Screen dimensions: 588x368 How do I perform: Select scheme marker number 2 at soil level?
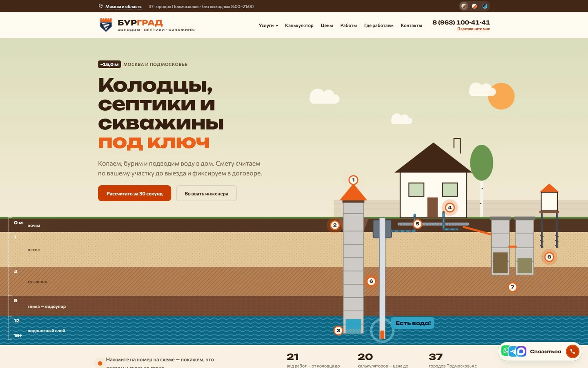[x=335, y=225]
